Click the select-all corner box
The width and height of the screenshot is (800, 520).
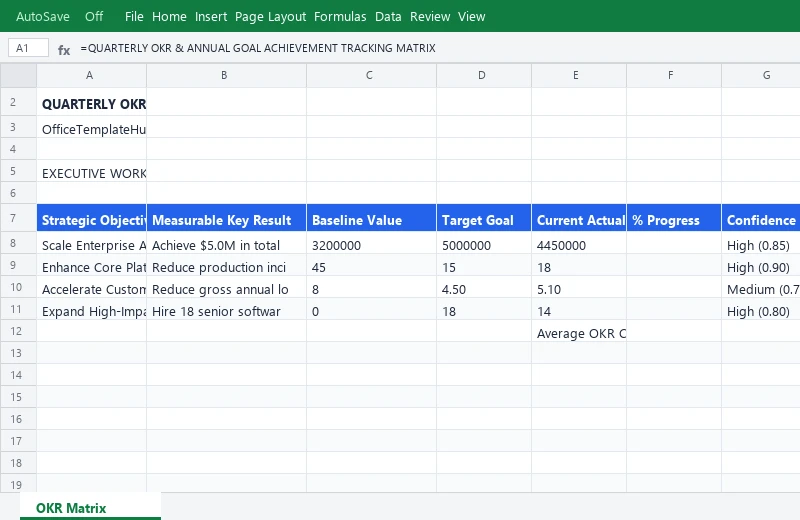tap(18, 76)
